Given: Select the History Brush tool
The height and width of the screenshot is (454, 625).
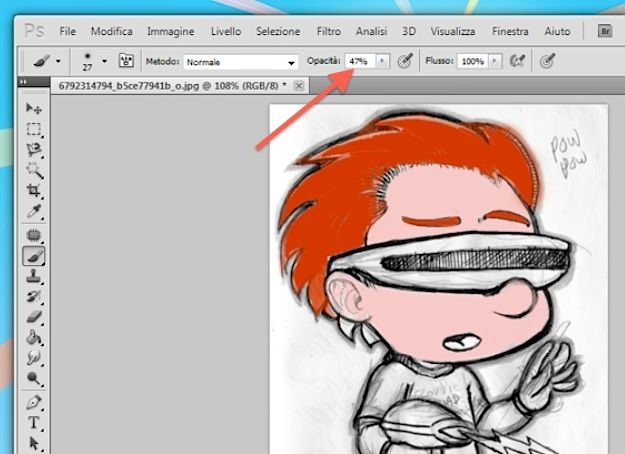Looking at the screenshot, I should (34, 297).
